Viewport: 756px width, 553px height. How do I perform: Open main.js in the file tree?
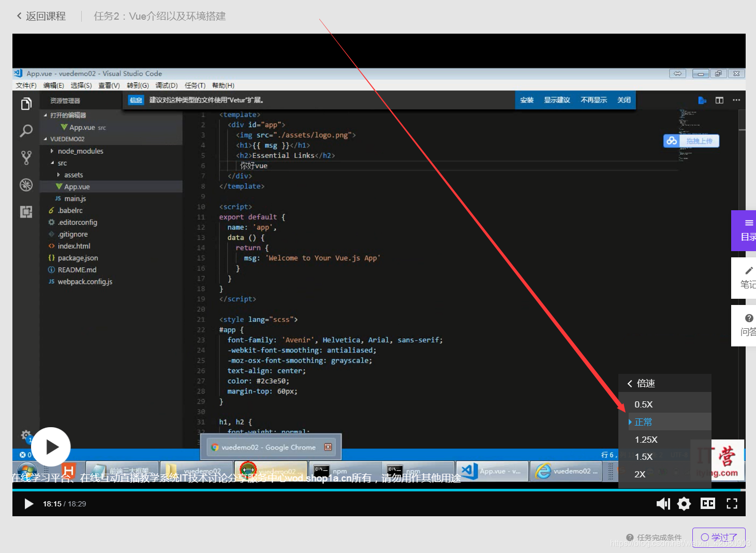click(111, 199)
